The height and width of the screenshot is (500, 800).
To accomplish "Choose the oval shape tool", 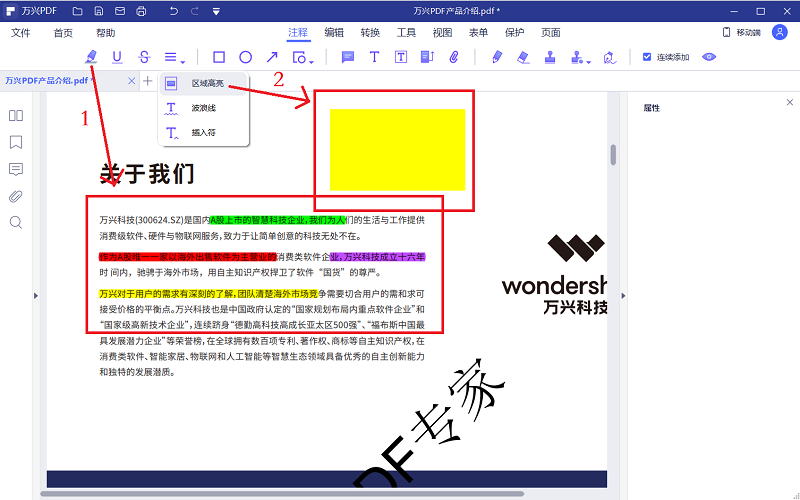I will point(245,57).
